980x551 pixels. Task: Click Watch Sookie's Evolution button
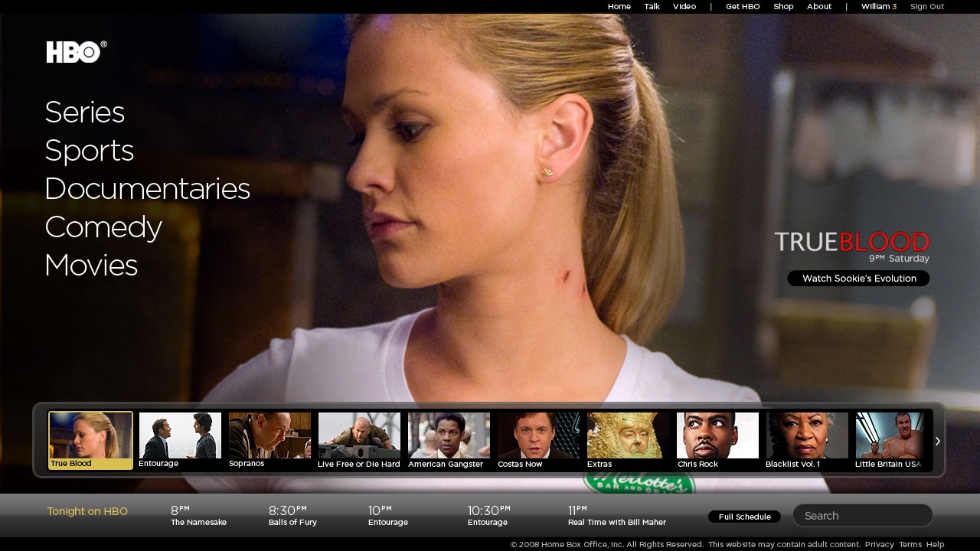[859, 279]
